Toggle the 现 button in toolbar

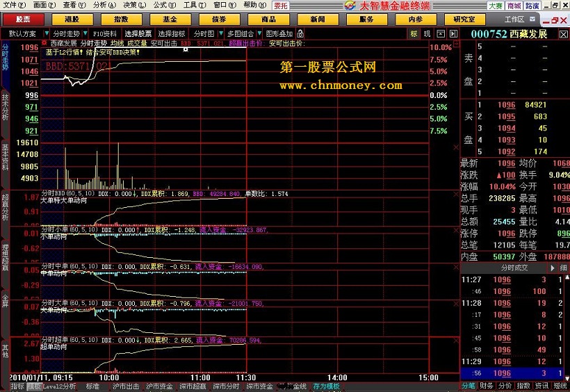427,34
